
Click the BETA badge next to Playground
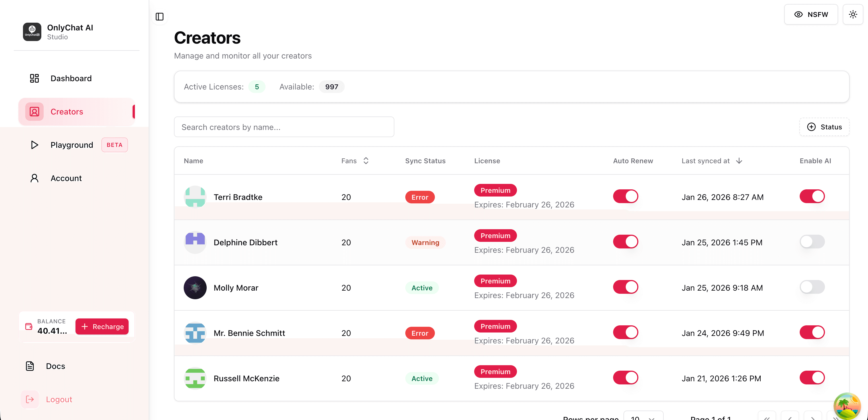click(115, 145)
